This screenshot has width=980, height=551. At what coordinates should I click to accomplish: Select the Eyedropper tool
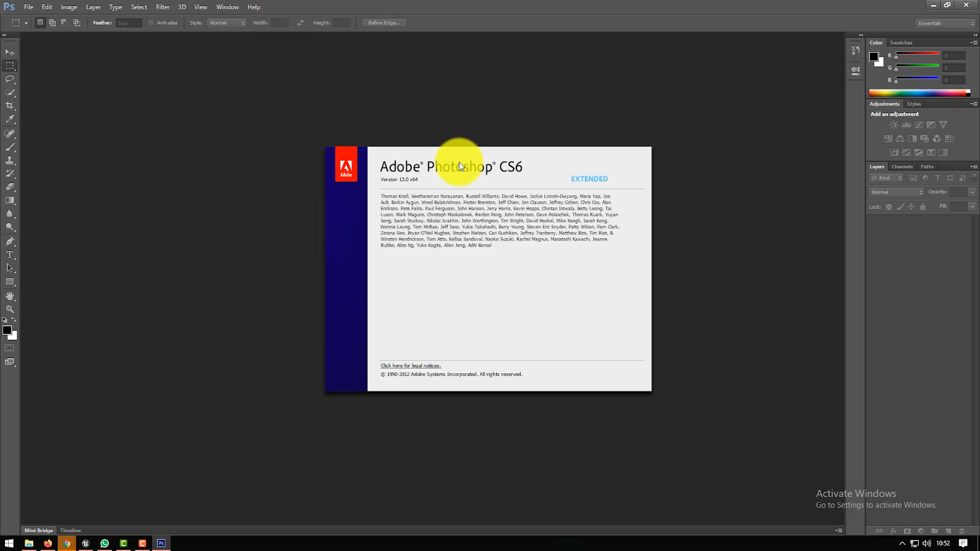pos(10,119)
